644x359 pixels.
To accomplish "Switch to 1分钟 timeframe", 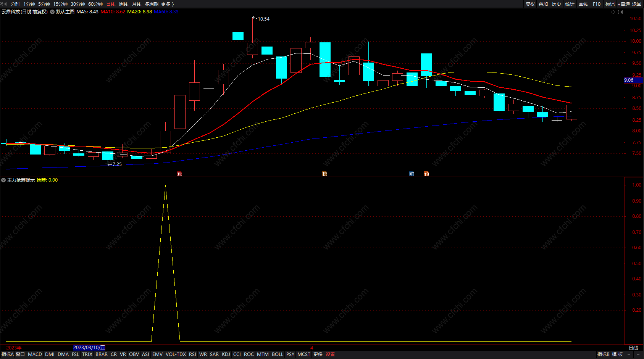I will [x=29, y=4].
